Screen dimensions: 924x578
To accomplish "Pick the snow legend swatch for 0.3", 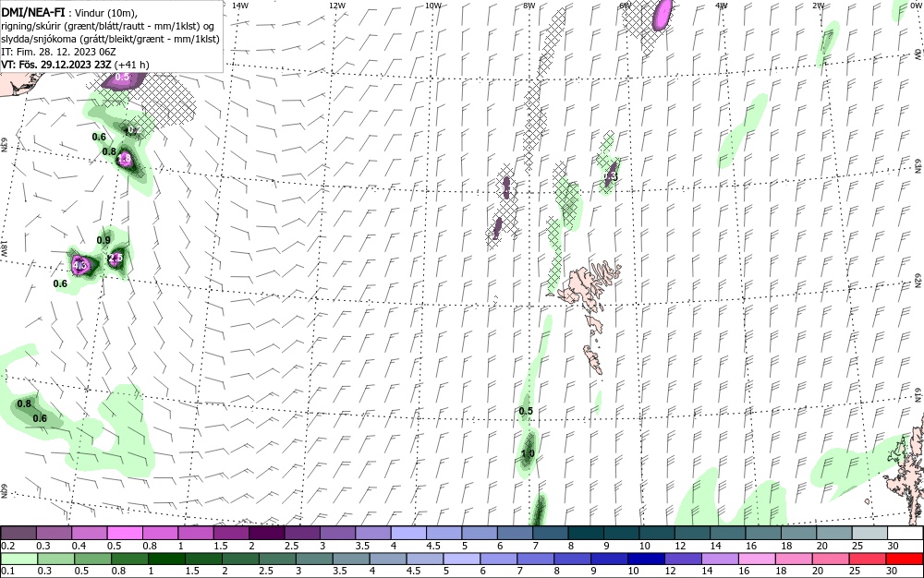I will [x=54, y=534].
